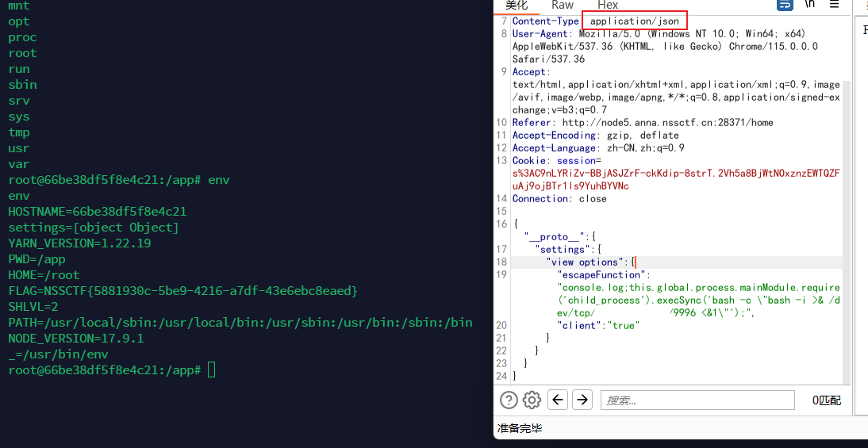
Task: Switch to the 美化 pretty tab
Action: click(517, 5)
